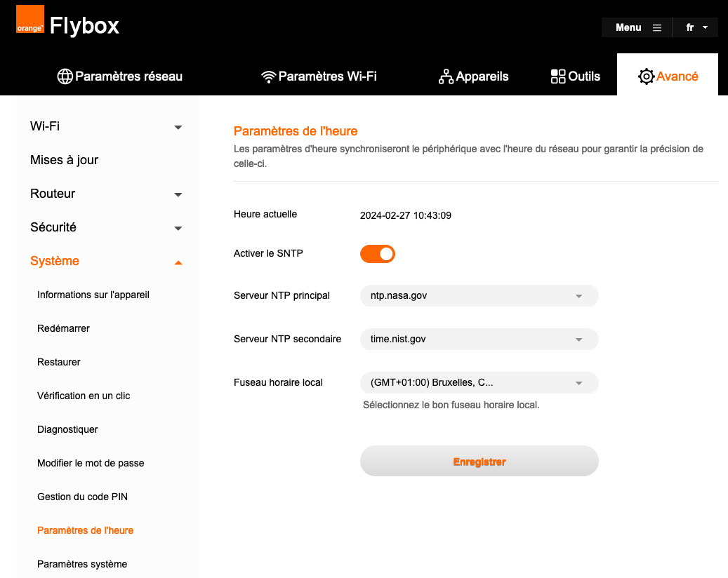Click the time.nist.gov value

click(398, 339)
